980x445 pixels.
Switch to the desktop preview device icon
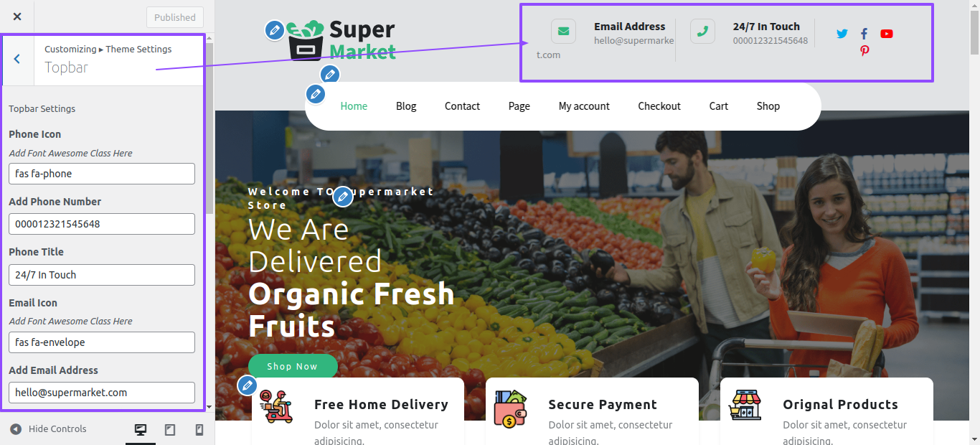(x=141, y=429)
